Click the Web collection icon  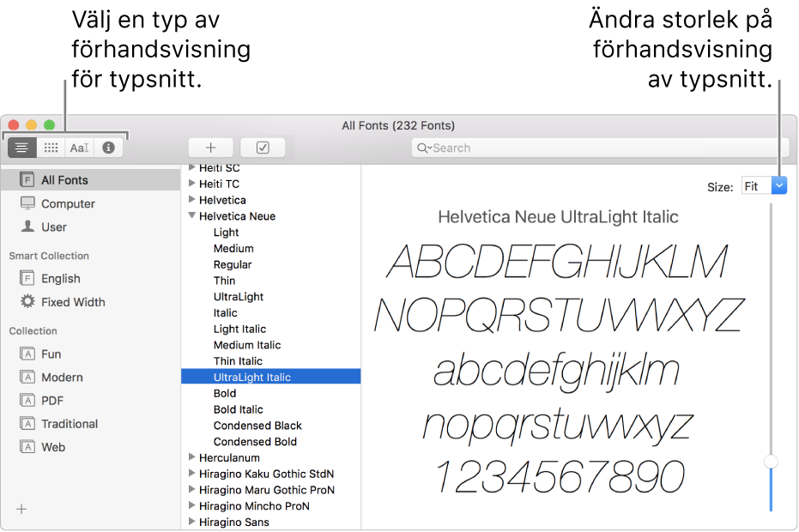click(x=27, y=447)
